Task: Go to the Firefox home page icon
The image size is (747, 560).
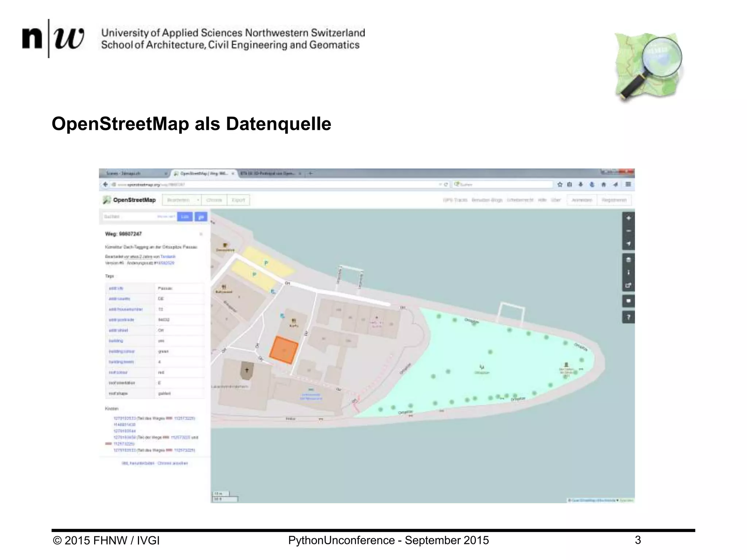Action: coord(603,184)
